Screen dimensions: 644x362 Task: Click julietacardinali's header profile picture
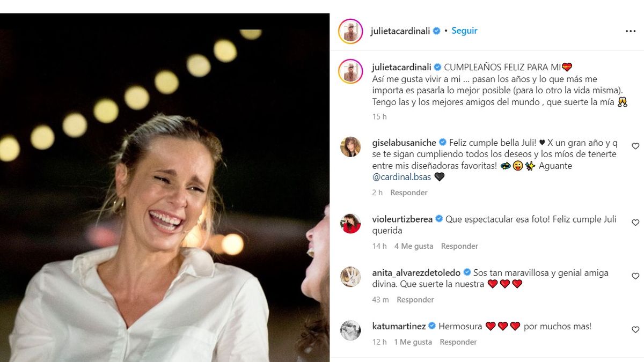[x=350, y=31]
